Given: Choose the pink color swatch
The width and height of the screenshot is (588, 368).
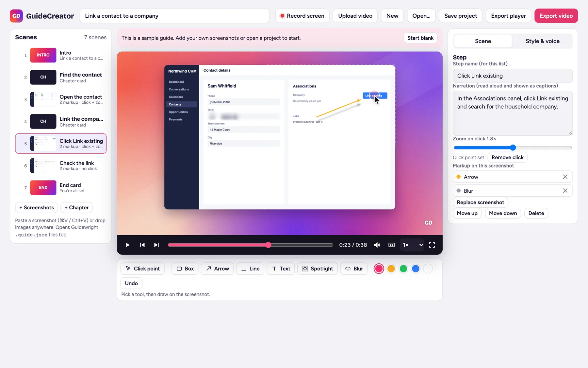Looking at the screenshot, I should click(x=379, y=269).
